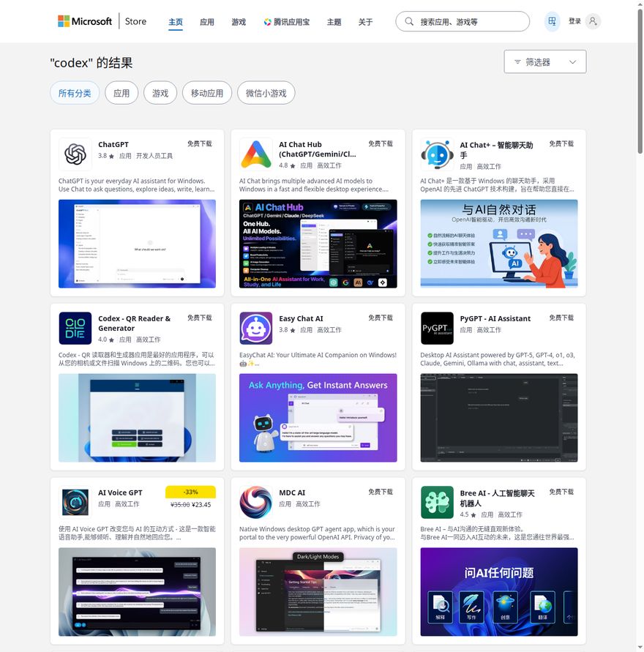Open the 主题 navigation tab
Image resolution: width=644 pixels, height=652 pixels.
(334, 22)
